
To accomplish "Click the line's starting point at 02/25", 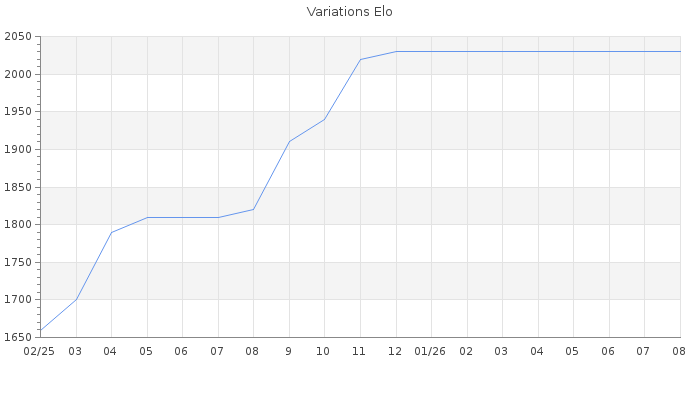I will pyautogui.click(x=41, y=330).
